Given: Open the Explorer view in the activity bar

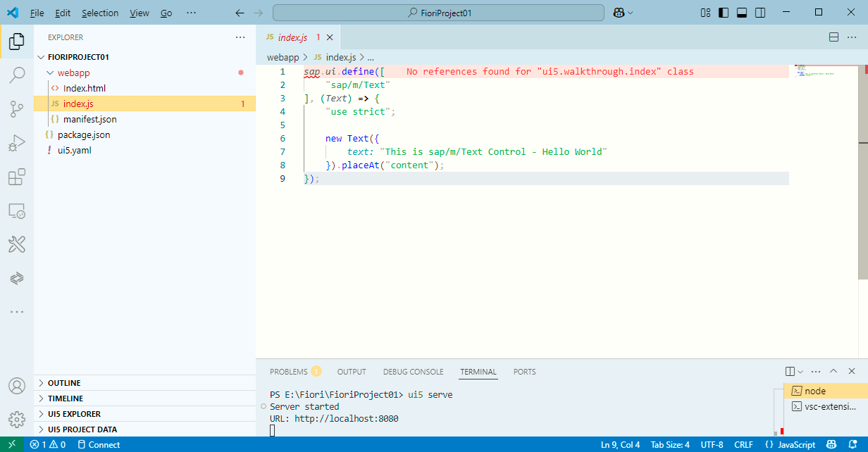Looking at the screenshot, I should 16,42.
